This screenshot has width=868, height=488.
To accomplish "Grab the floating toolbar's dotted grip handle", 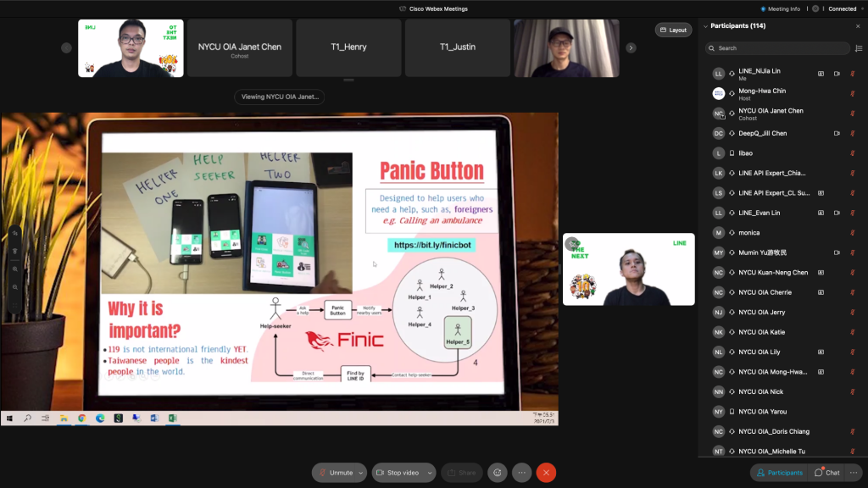I will tap(15, 305).
